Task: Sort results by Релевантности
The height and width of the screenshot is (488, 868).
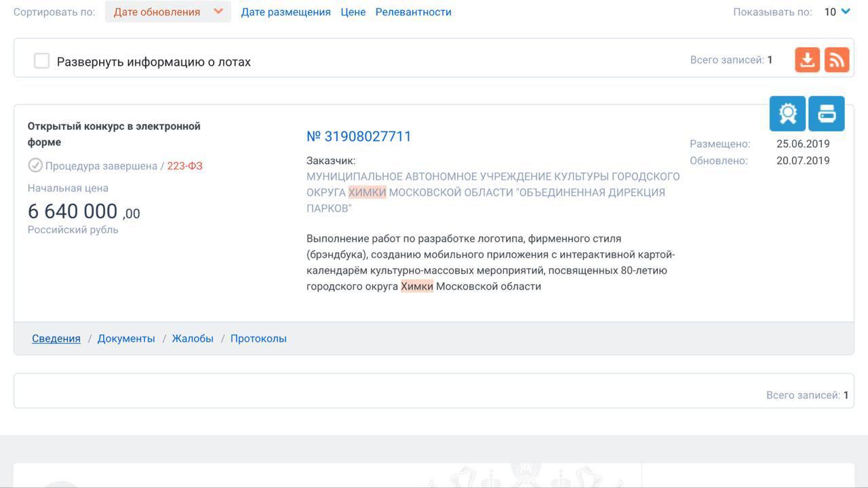Action: click(x=414, y=12)
